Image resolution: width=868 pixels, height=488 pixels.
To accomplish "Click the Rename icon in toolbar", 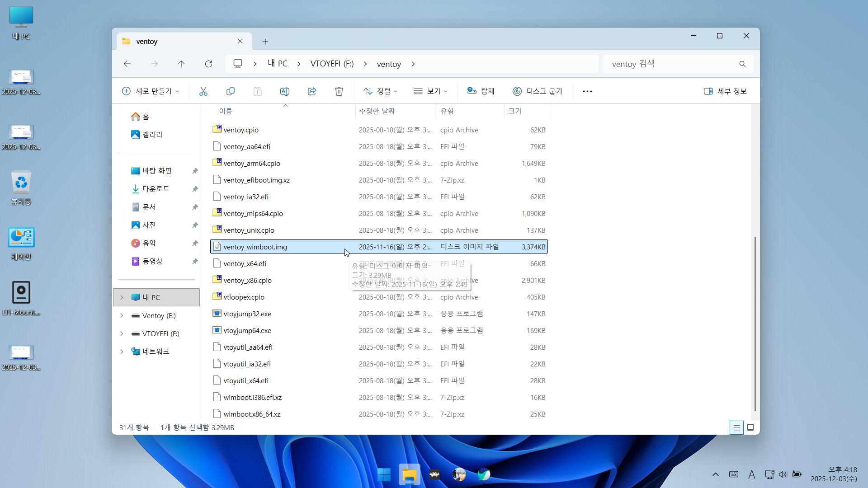I will pos(285,91).
